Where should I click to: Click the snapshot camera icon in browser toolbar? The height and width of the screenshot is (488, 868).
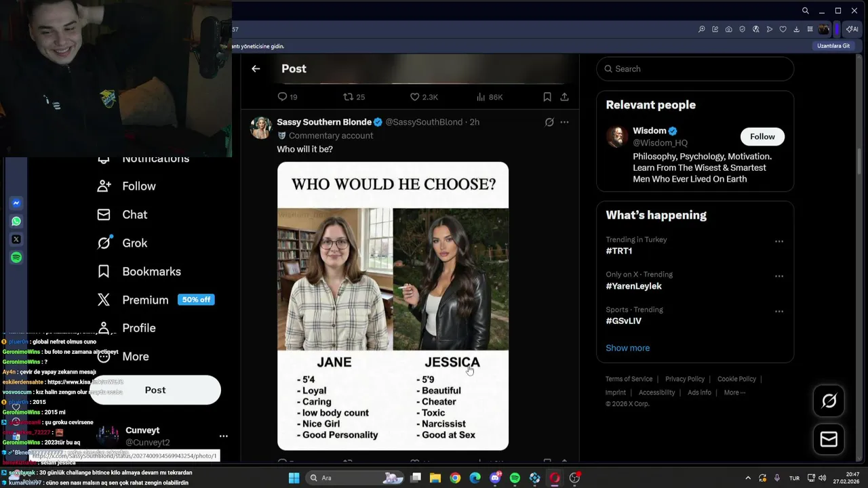click(728, 29)
